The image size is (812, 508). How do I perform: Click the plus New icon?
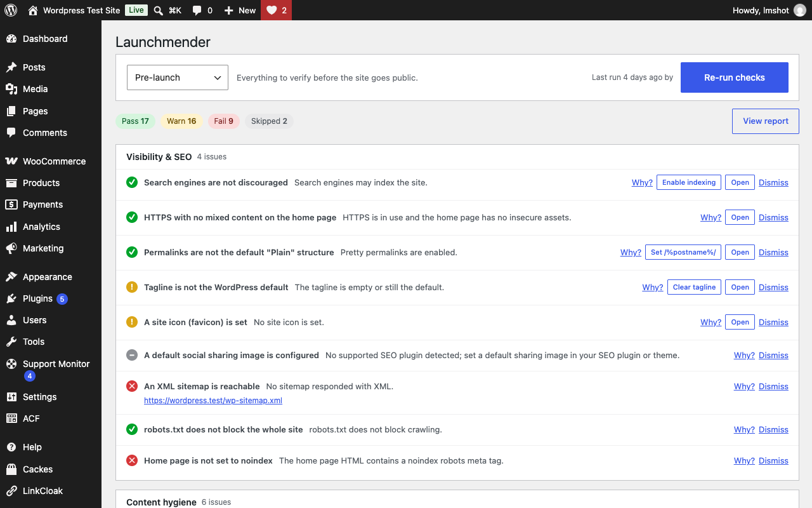tap(229, 10)
